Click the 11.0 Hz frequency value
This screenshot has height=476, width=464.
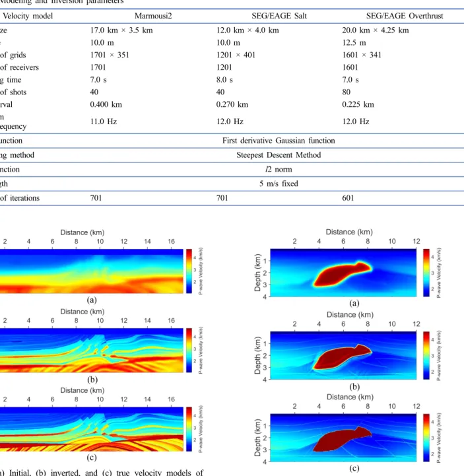tap(104, 121)
